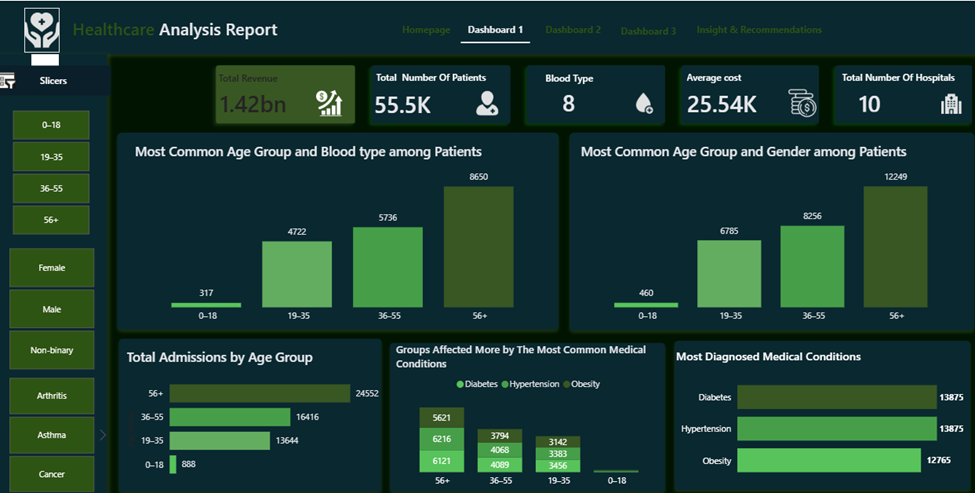Click the 3794 segment for 36–55

click(x=499, y=436)
